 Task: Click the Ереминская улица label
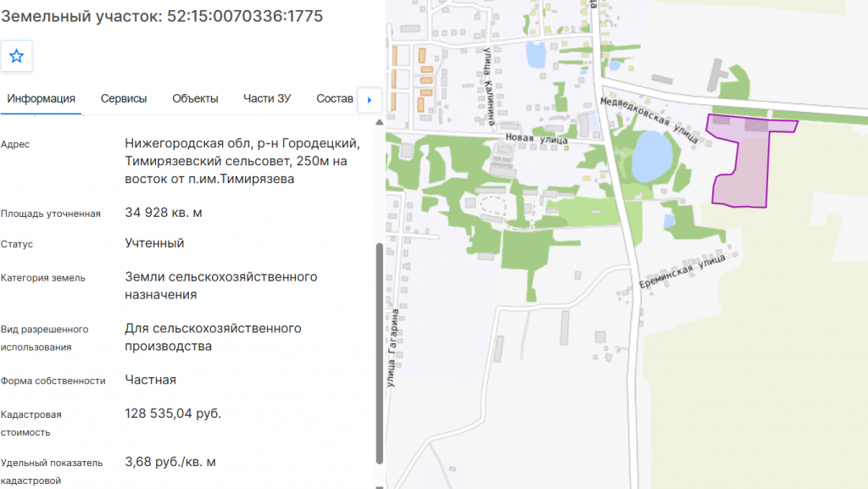[x=682, y=271]
